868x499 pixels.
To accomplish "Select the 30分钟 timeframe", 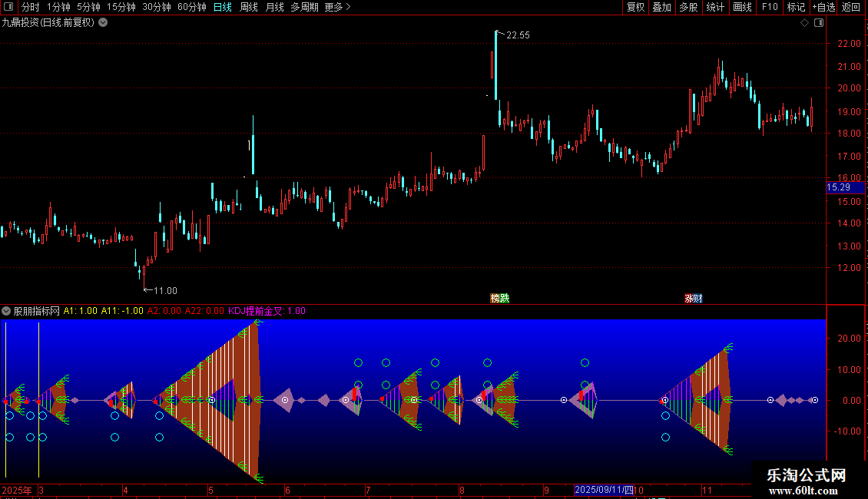I will coord(157,7).
